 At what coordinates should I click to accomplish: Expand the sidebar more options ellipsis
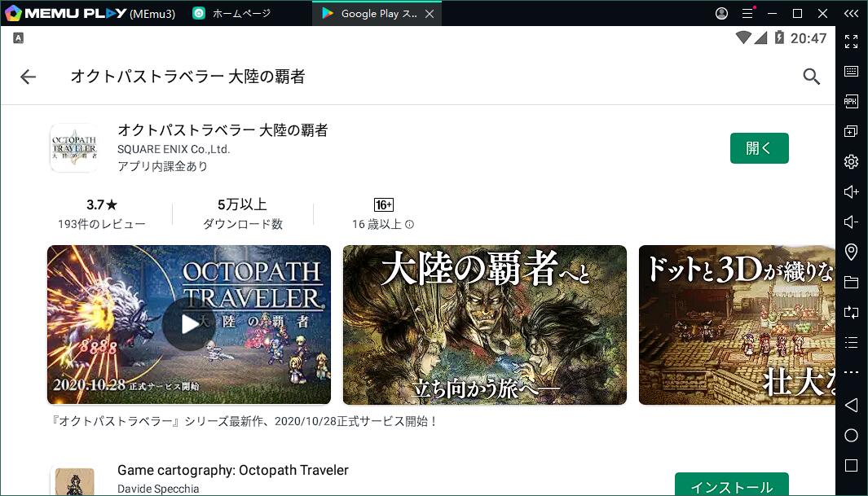(852, 372)
